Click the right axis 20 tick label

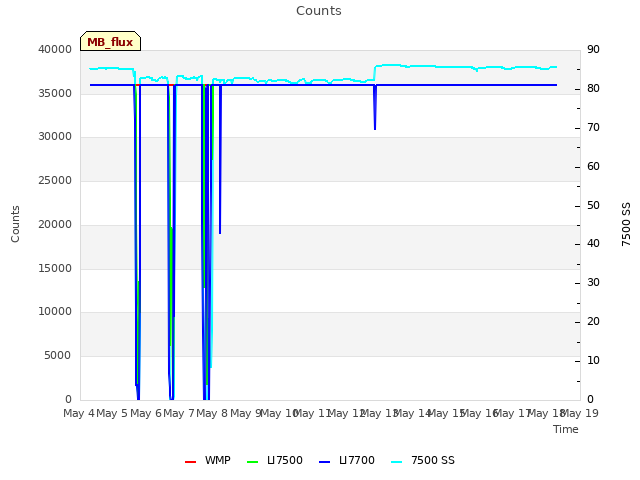593,322
